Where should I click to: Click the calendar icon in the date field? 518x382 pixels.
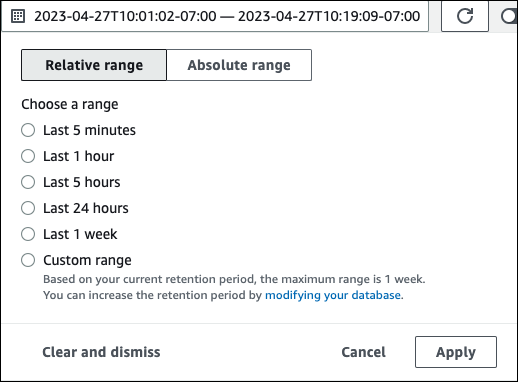pos(18,16)
